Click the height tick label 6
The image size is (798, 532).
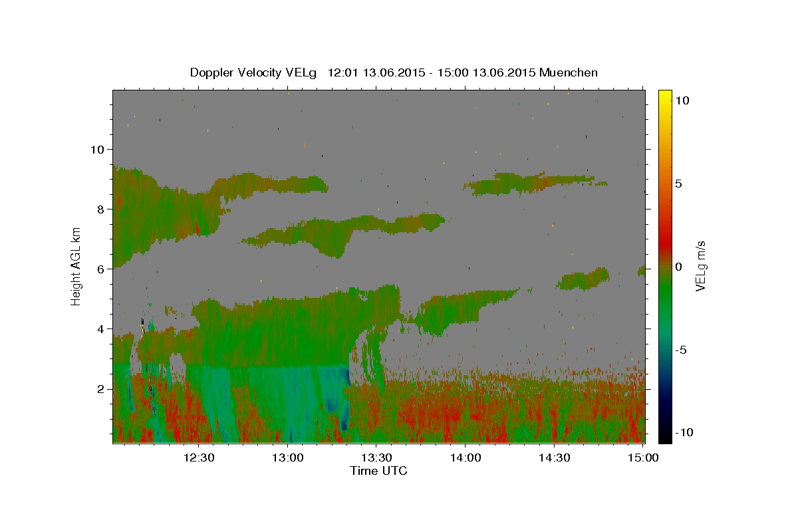[100, 269]
